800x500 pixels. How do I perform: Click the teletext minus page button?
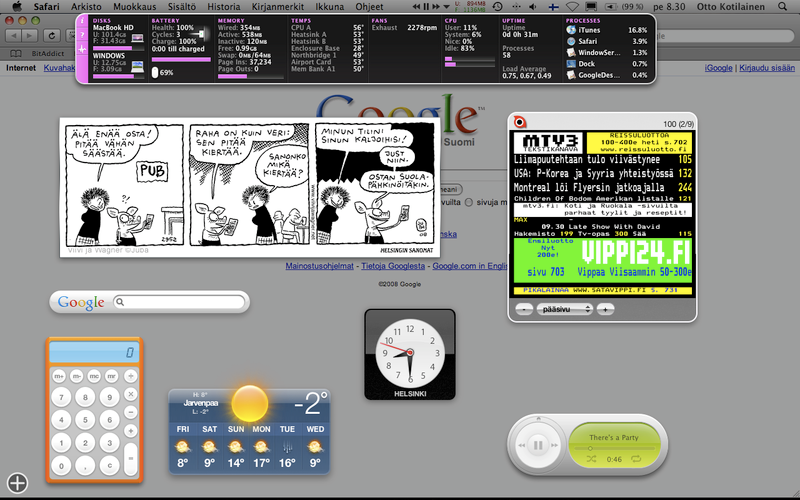point(523,309)
